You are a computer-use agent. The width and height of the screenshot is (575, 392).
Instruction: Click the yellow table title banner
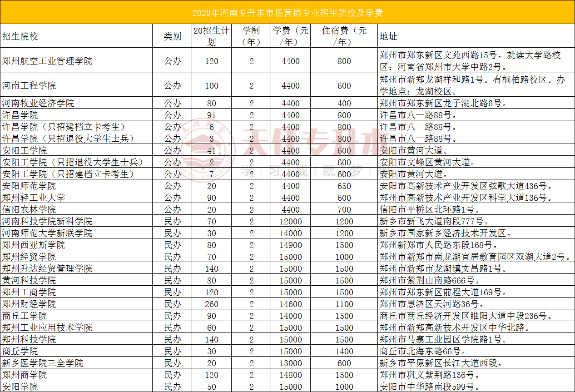click(x=287, y=12)
